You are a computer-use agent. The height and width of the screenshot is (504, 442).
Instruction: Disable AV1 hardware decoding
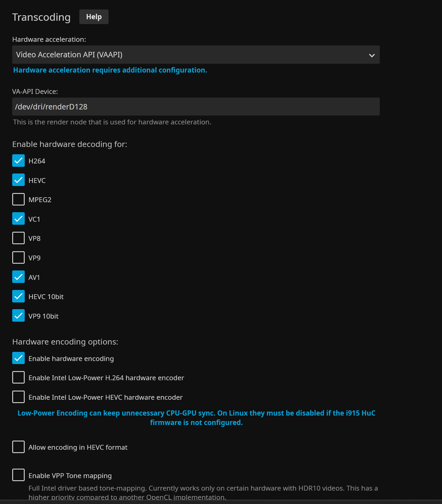[19, 277]
